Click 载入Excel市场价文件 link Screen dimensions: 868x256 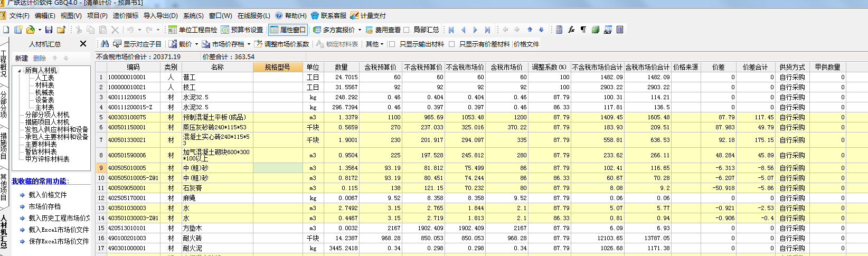coord(59,230)
